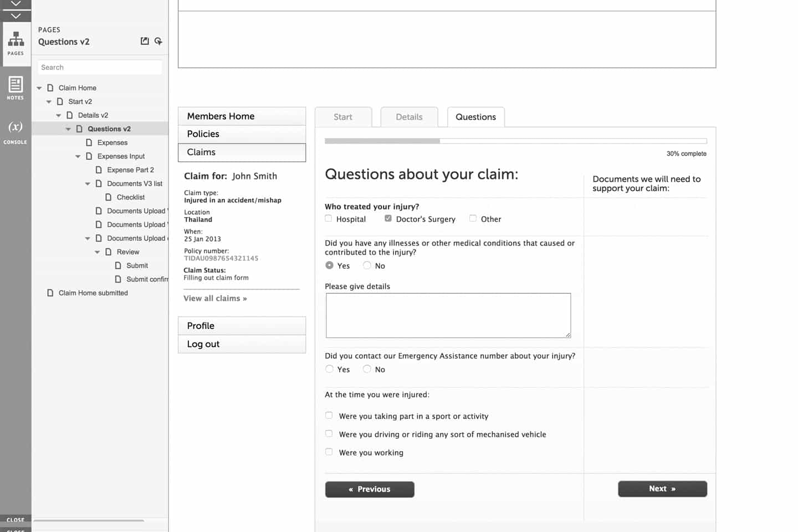Open Claim Home submitted page
This screenshot has width=798, height=532.
point(93,293)
